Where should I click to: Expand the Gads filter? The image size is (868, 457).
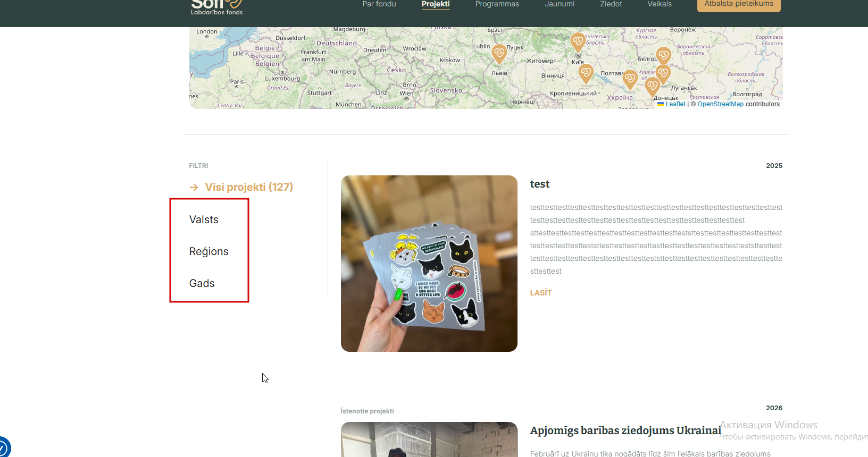coord(202,283)
